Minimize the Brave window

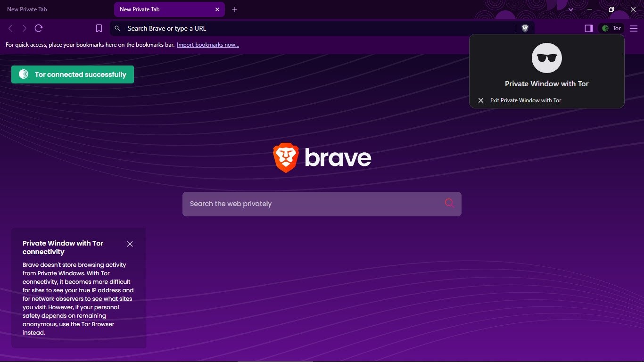(x=590, y=9)
